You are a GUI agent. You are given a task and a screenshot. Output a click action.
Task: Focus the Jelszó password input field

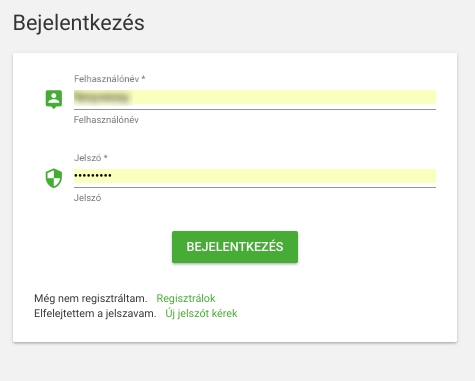tap(255, 176)
